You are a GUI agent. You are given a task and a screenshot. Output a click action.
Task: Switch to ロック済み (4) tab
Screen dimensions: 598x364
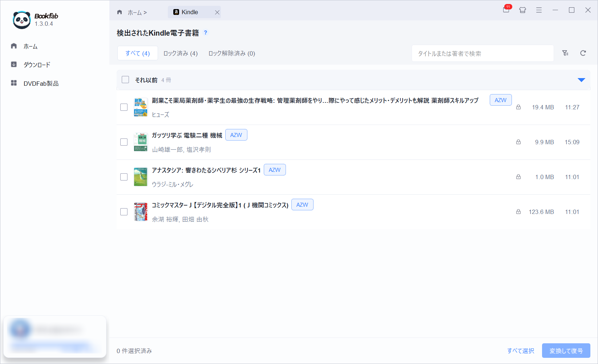pos(181,53)
